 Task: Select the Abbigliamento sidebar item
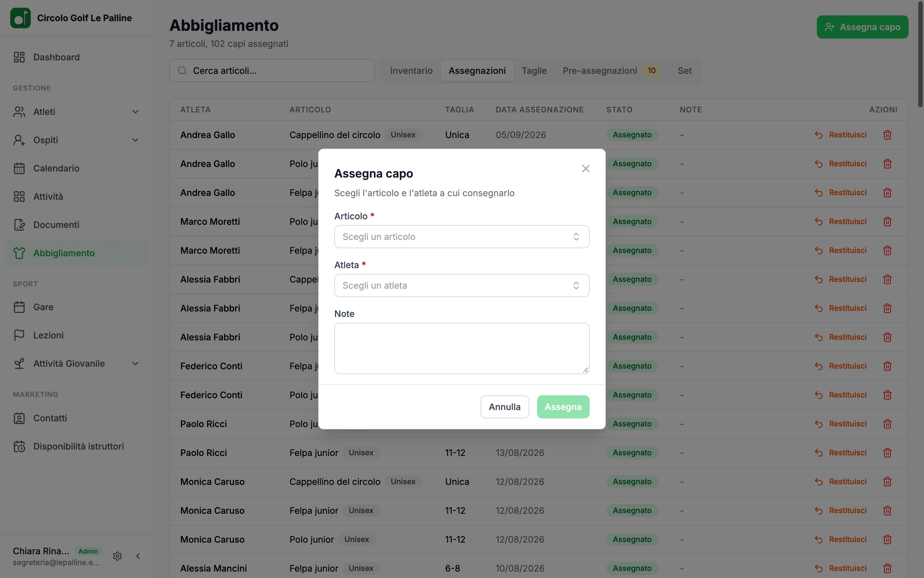[x=77, y=253]
